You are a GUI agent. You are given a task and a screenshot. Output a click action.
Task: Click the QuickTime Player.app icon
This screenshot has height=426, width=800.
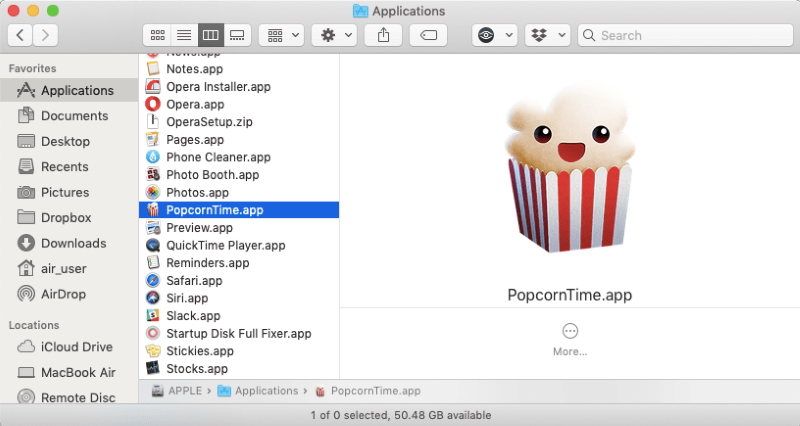pos(153,245)
